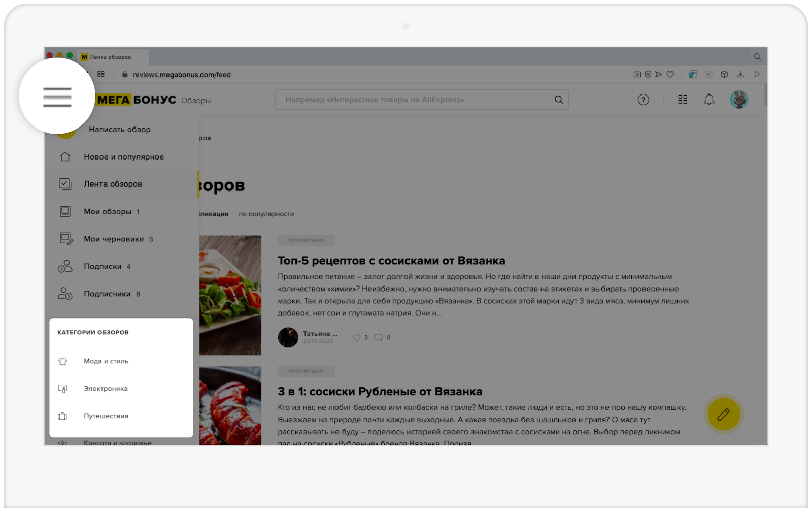The width and height of the screenshot is (812, 508).
Task: Open the apps grid icon in header
Action: 683,100
